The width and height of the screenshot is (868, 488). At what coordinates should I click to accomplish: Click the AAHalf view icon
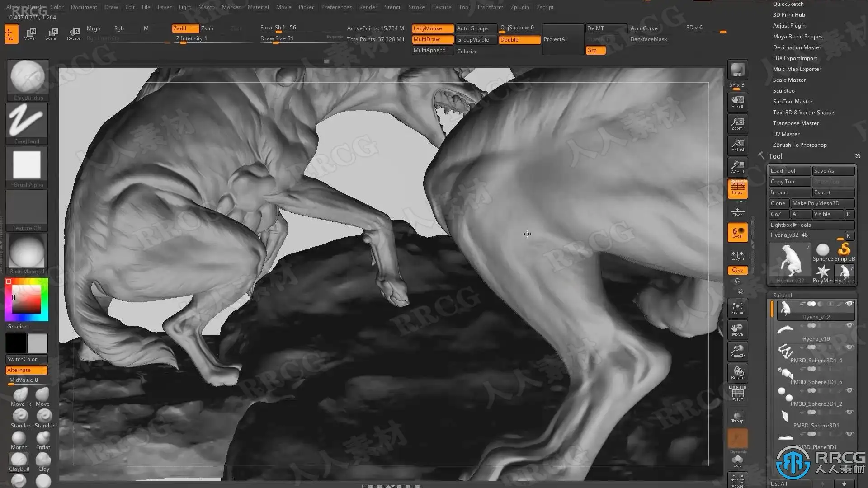(737, 167)
